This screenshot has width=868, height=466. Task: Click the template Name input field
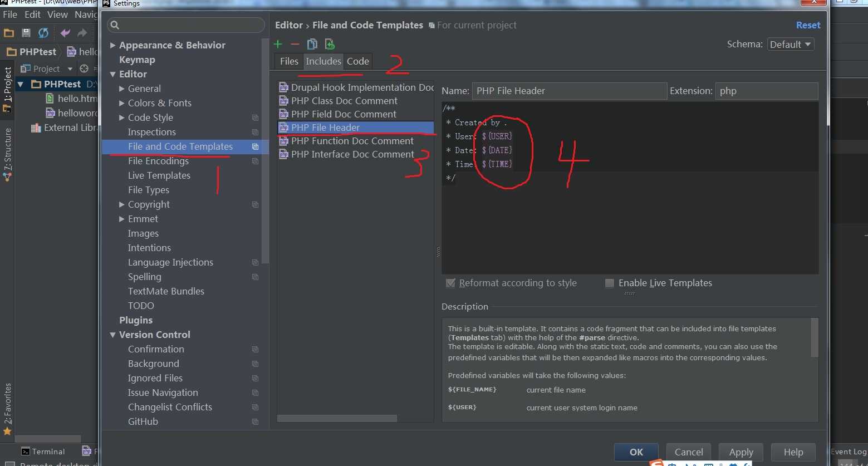(x=569, y=91)
